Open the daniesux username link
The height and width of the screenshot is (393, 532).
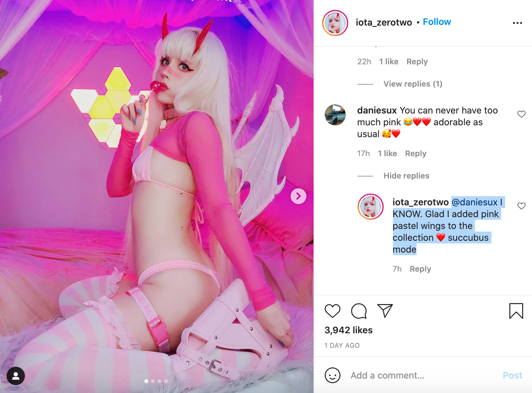pos(377,110)
